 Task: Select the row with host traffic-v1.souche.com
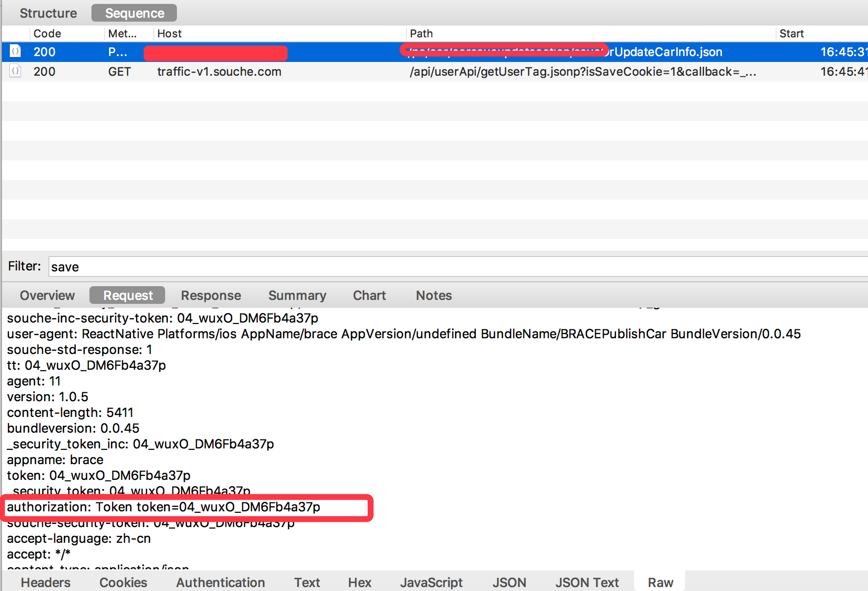(435, 72)
